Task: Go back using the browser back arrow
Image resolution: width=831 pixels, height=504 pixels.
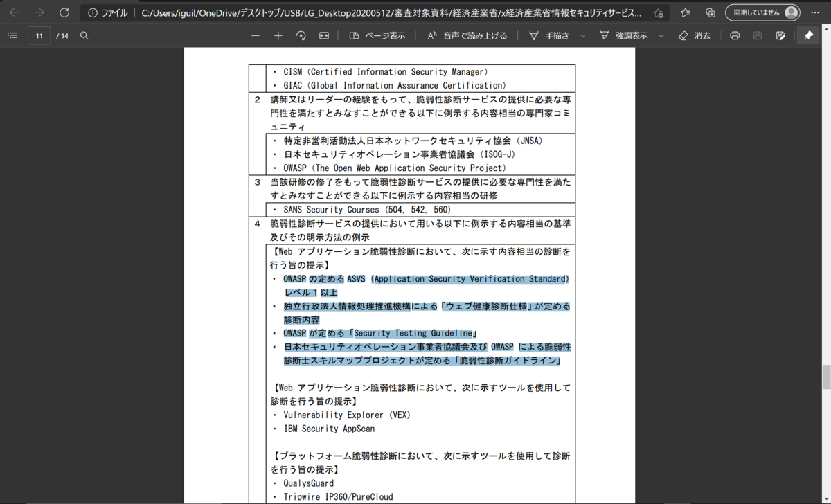Action: [x=15, y=12]
